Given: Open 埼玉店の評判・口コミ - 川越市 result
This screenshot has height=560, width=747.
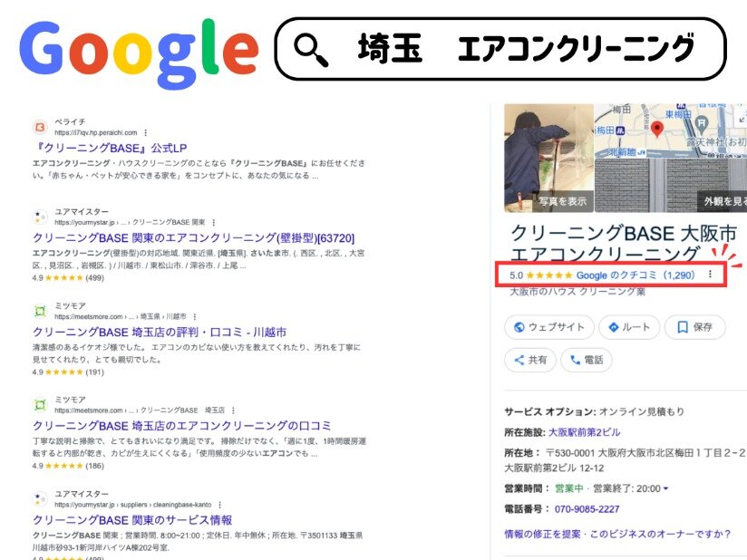Looking at the screenshot, I should (x=160, y=331).
